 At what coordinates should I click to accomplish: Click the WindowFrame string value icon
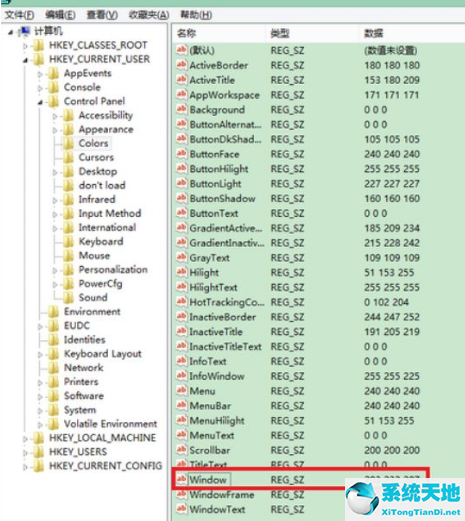pos(181,494)
